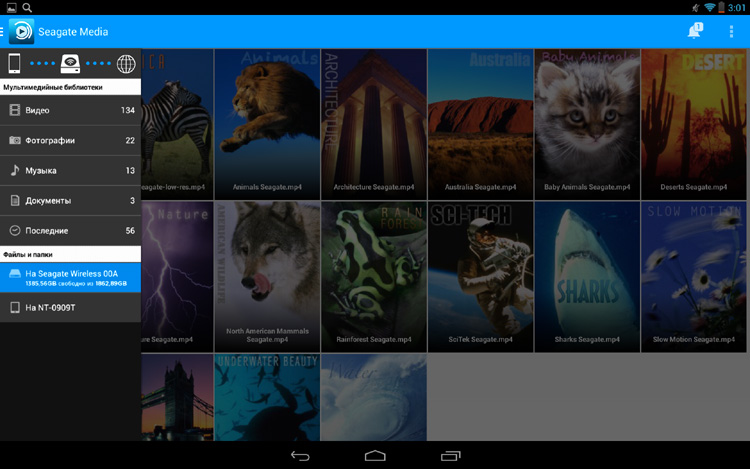Viewport: 750px width, 469px height.
Task: Open the three-dot overflow menu
Action: pyautogui.click(x=731, y=32)
